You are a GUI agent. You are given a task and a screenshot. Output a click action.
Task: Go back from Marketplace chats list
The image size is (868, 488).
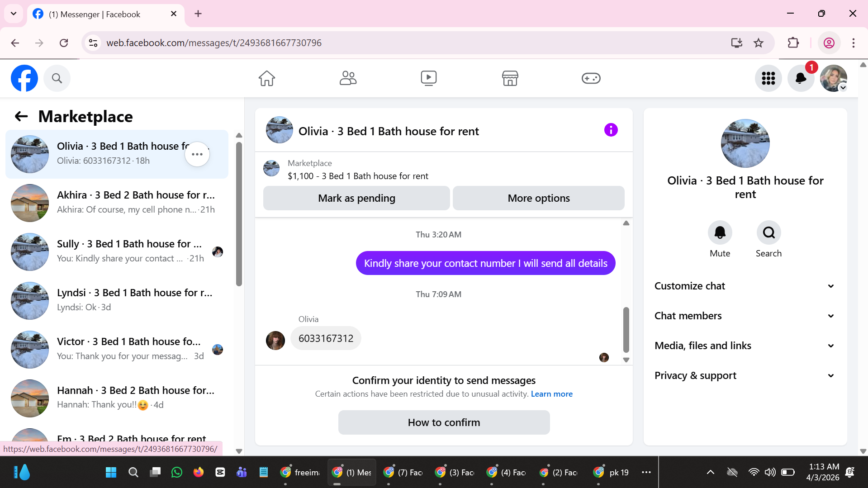point(21,117)
